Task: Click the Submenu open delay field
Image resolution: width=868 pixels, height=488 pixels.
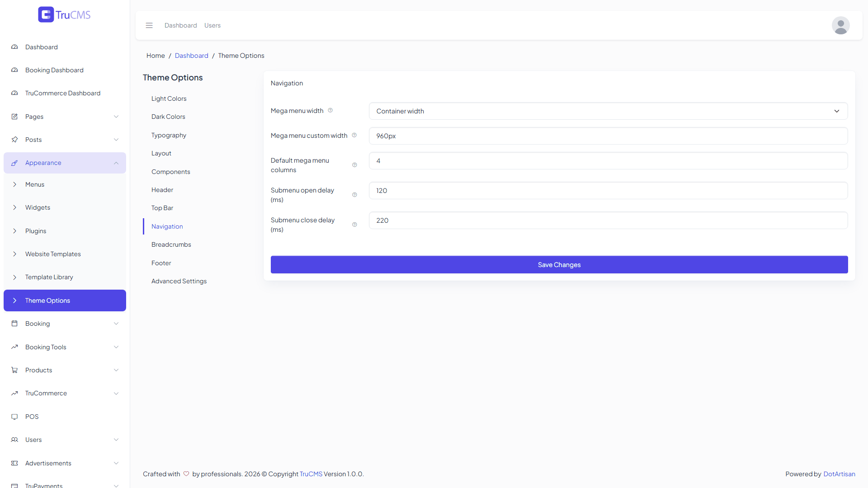Action: coord(608,191)
